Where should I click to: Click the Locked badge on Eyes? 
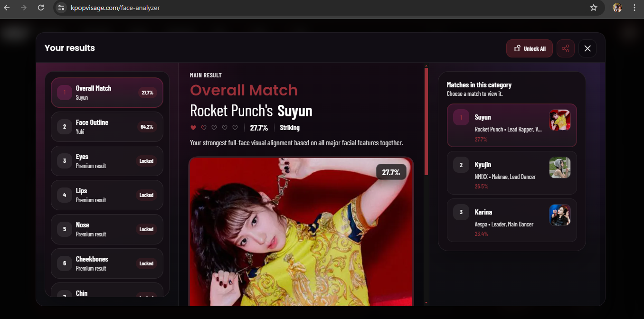(x=146, y=161)
